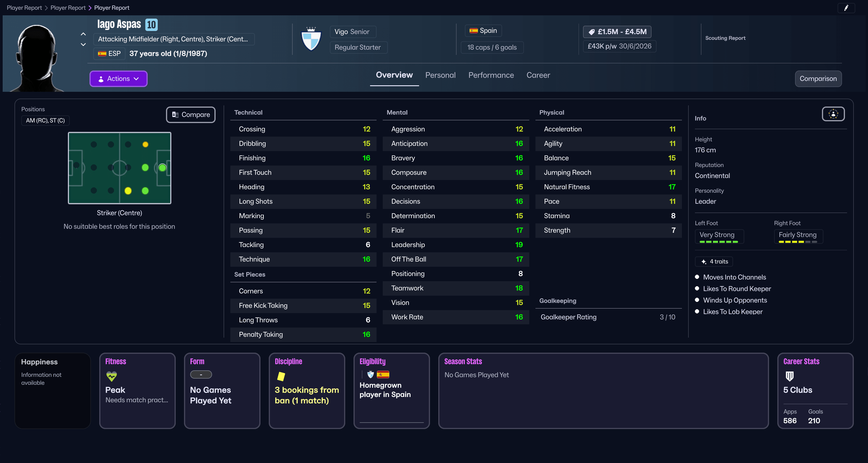868x463 pixels.
Task: Click the Striker (Centre) pitch diagram
Action: pyautogui.click(x=119, y=168)
